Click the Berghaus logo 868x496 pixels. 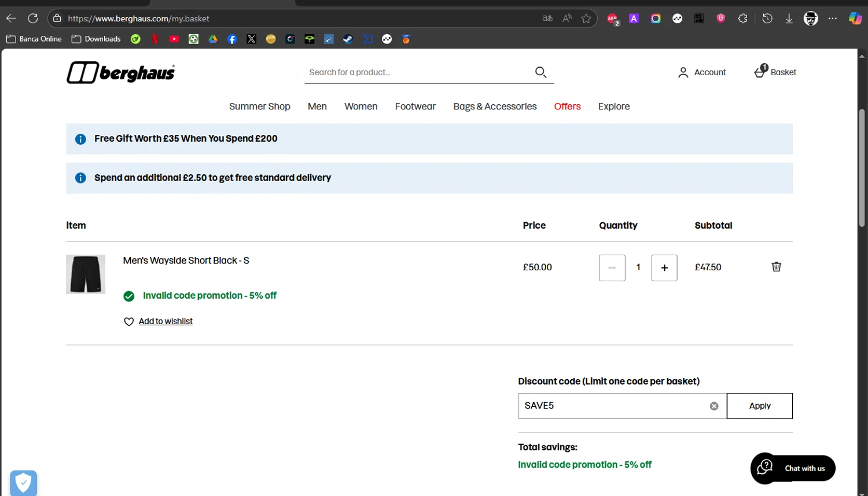coord(120,73)
